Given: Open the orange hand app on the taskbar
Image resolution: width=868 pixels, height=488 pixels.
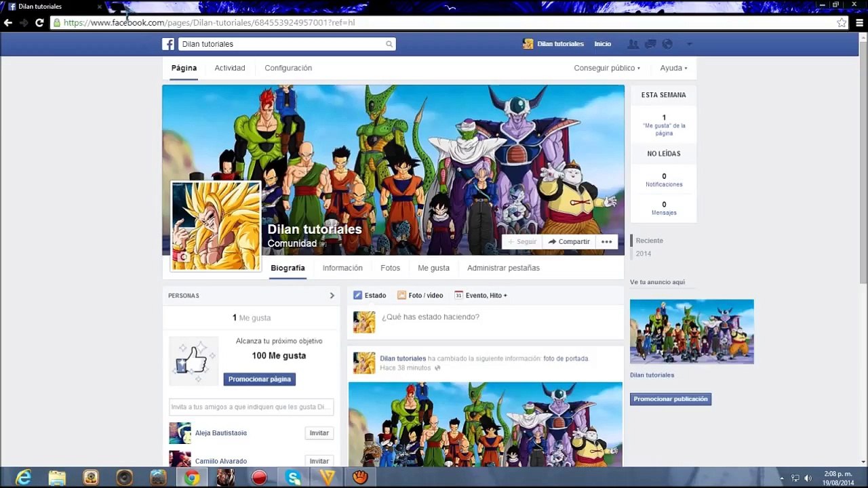Looking at the screenshot, I should click(x=361, y=478).
